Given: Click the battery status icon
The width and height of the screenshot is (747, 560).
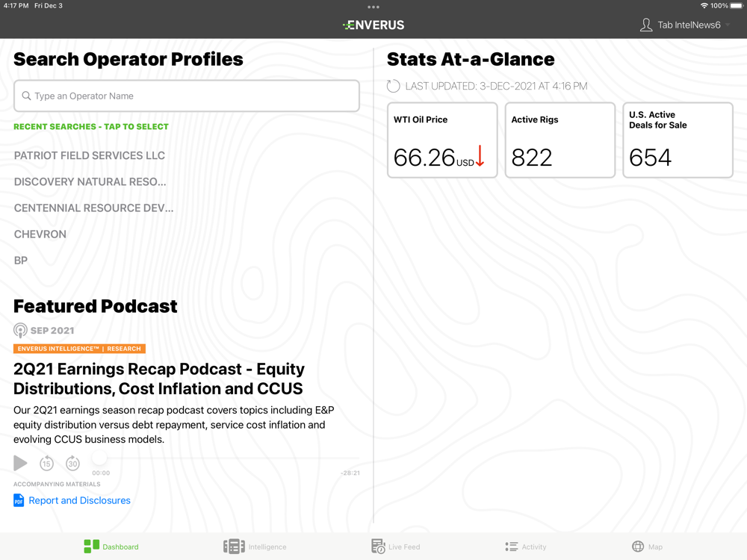Looking at the screenshot, I should click(x=736, y=6).
